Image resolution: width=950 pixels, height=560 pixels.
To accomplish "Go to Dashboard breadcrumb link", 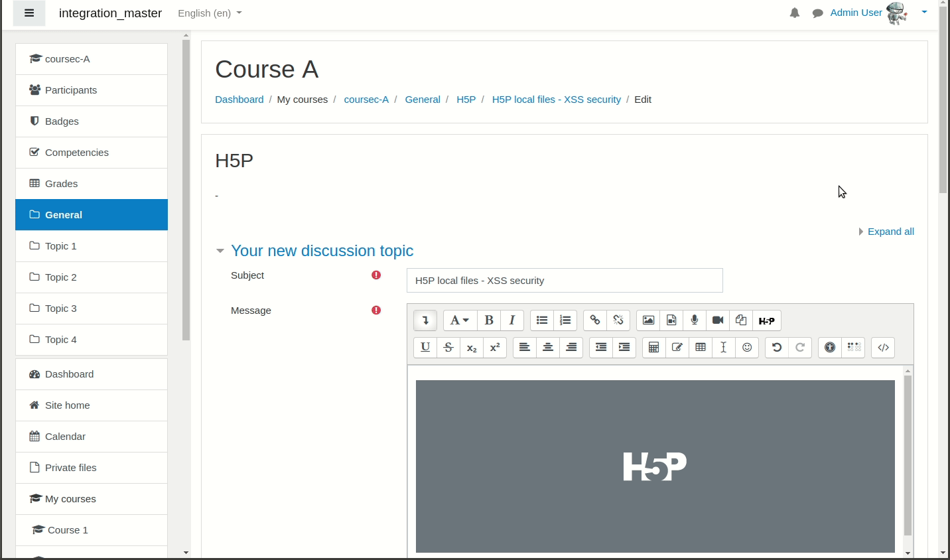I will (x=239, y=100).
